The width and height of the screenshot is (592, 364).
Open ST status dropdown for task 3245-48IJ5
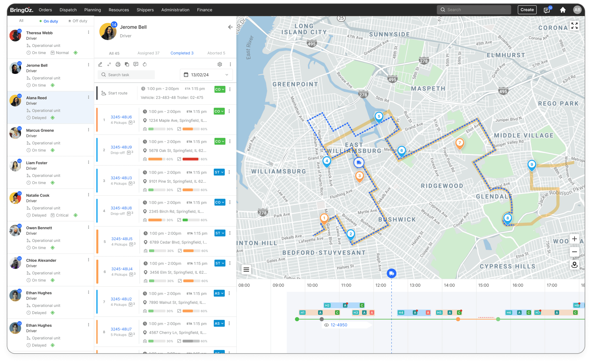(x=220, y=233)
